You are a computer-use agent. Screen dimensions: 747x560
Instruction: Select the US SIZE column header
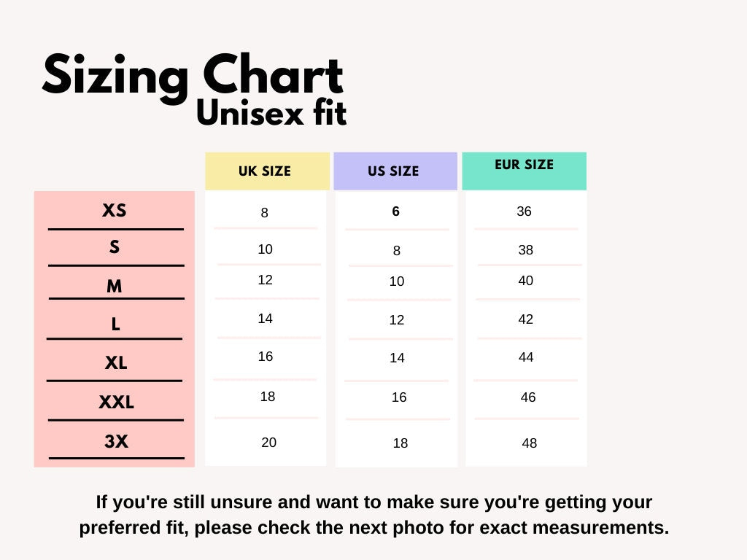(x=393, y=171)
